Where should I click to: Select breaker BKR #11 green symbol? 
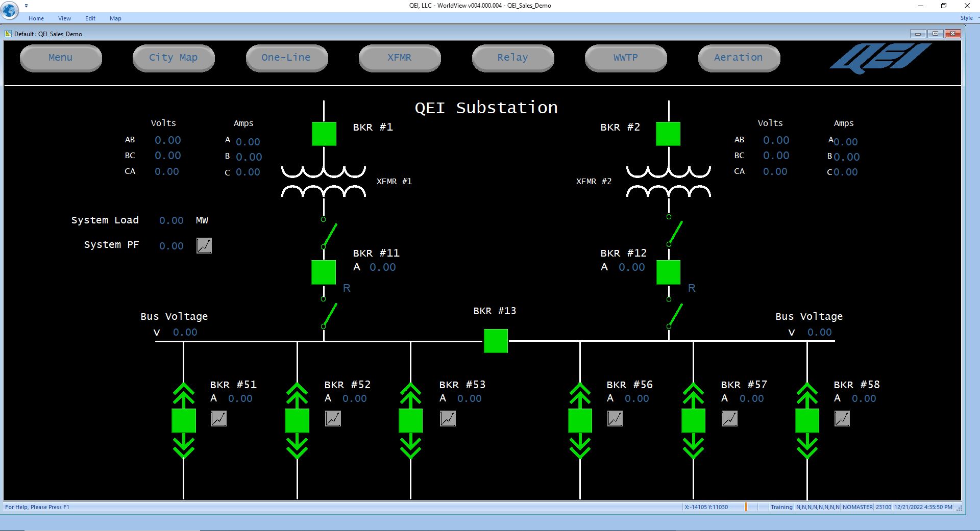(x=324, y=272)
